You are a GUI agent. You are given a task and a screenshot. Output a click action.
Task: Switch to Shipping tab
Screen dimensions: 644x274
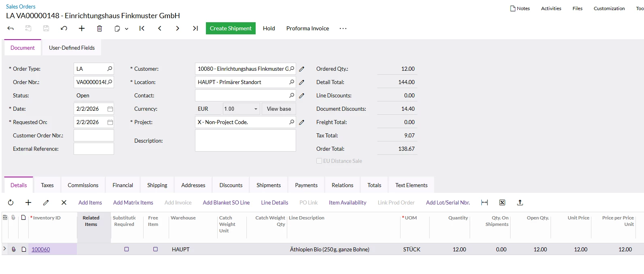157,185
